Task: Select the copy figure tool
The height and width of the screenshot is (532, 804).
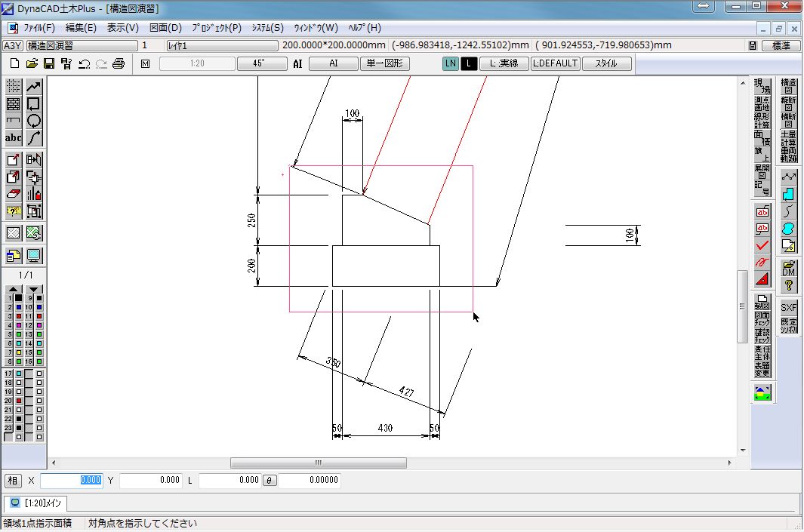Action: (14, 177)
